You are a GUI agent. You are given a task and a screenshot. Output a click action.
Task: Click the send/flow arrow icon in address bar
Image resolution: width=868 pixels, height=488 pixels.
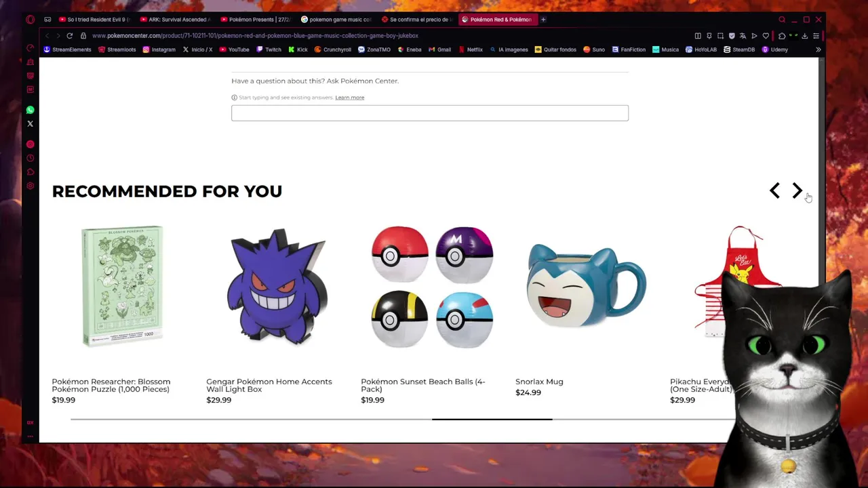[x=754, y=36]
